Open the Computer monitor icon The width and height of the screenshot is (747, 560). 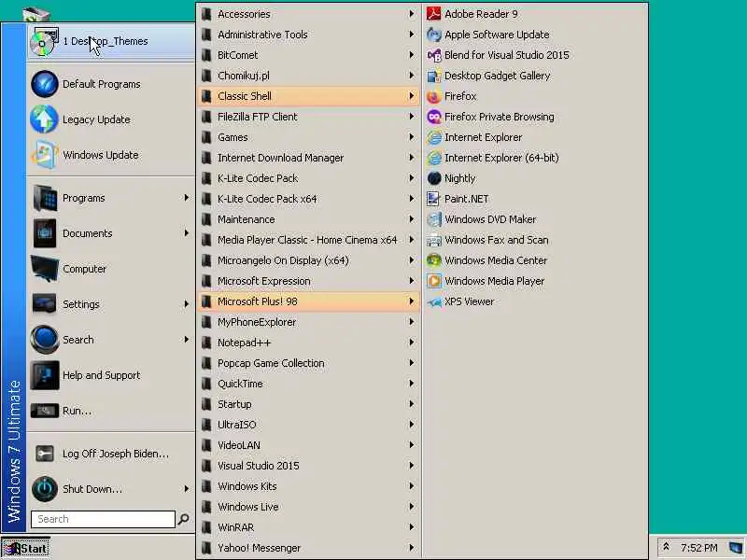(x=44, y=269)
